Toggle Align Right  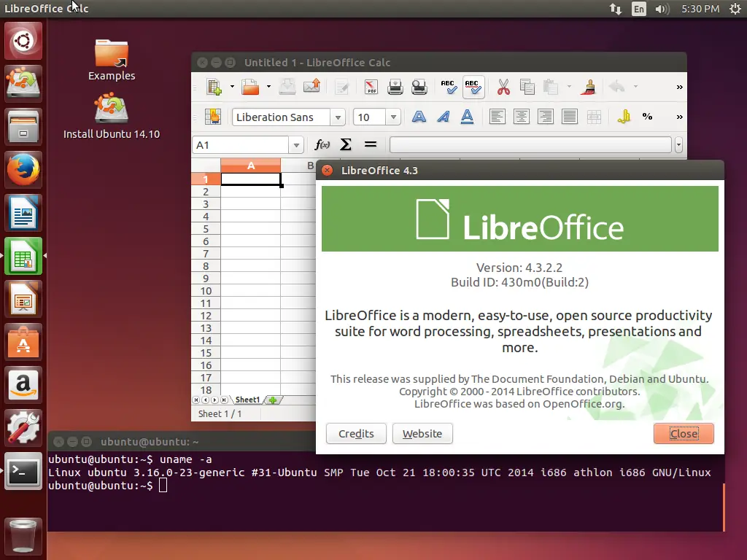coord(546,117)
